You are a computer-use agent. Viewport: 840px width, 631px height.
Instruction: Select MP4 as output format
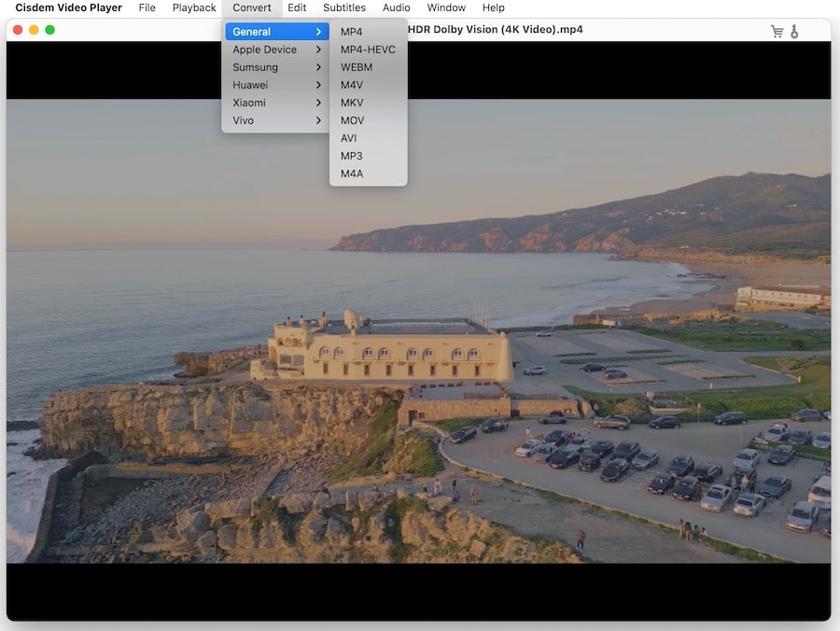pyautogui.click(x=351, y=31)
